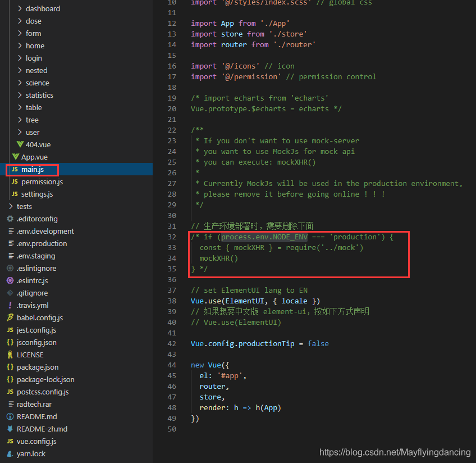Screen dimensions: 476x463
Task: Expand the user folder chevron
Action: tap(20, 132)
